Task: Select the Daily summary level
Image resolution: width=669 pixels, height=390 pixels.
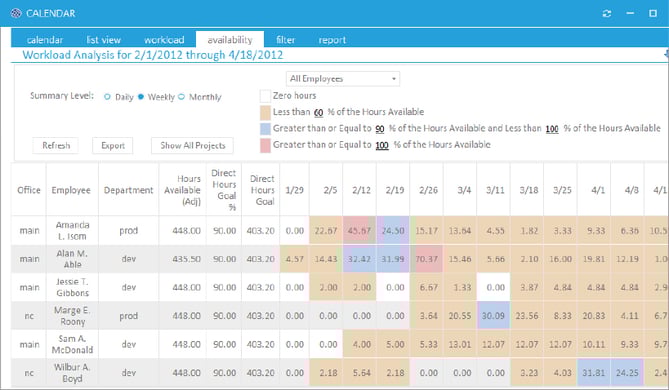Action: [x=107, y=97]
